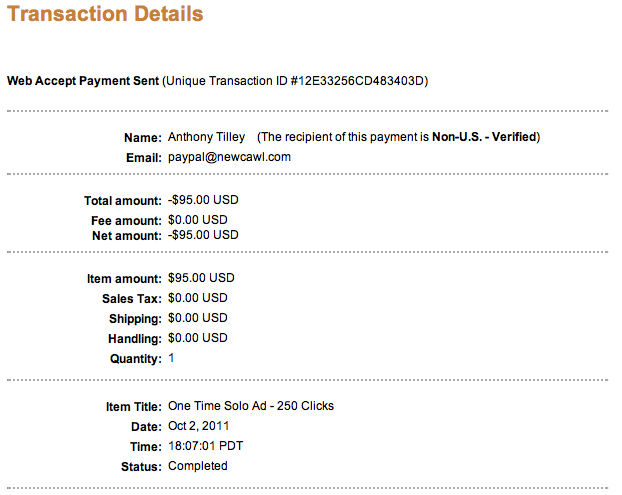Click the Sales Tax value
The image size is (622, 495).
[197, 298]
